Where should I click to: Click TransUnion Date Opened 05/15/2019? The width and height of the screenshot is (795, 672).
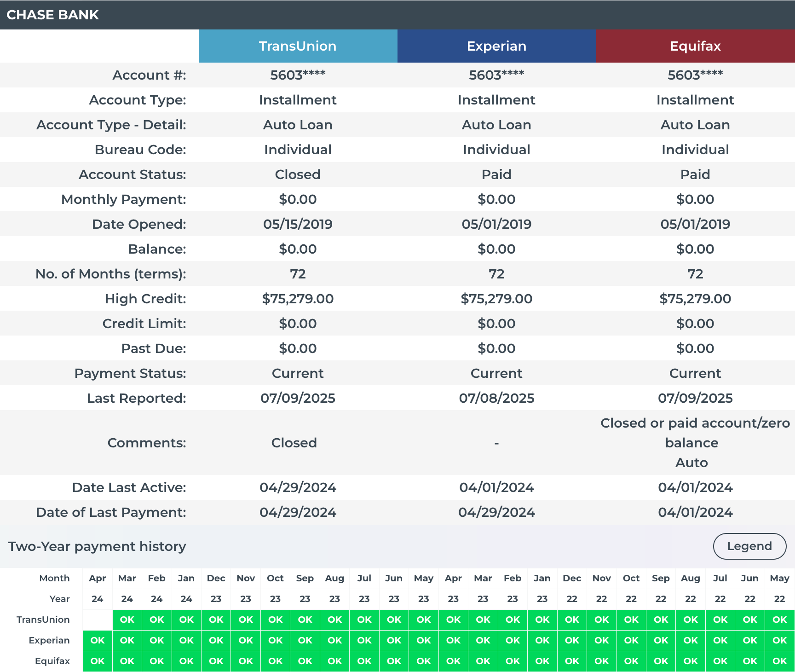(298, 224)
